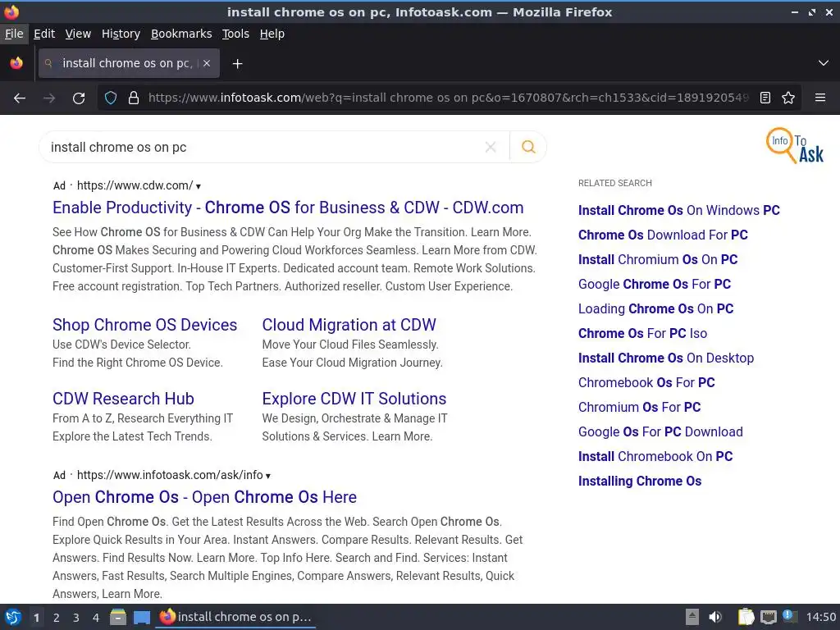The width and height of the screenshot is (840, 630).
Task: Search Install Chromebook On PC
Action: [x=655, y=457]
